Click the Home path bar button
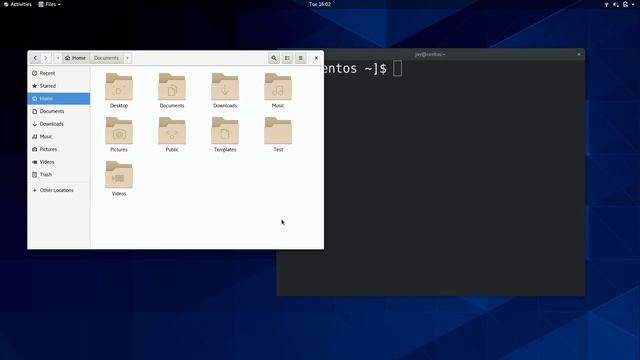The height and width of the screenshot is (360, 640). [x=76, y=58]
